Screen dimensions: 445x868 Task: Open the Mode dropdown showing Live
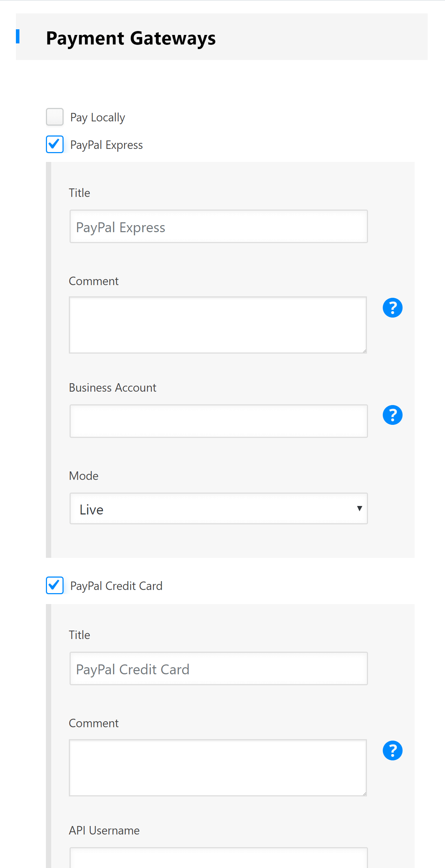pos(218,508)
